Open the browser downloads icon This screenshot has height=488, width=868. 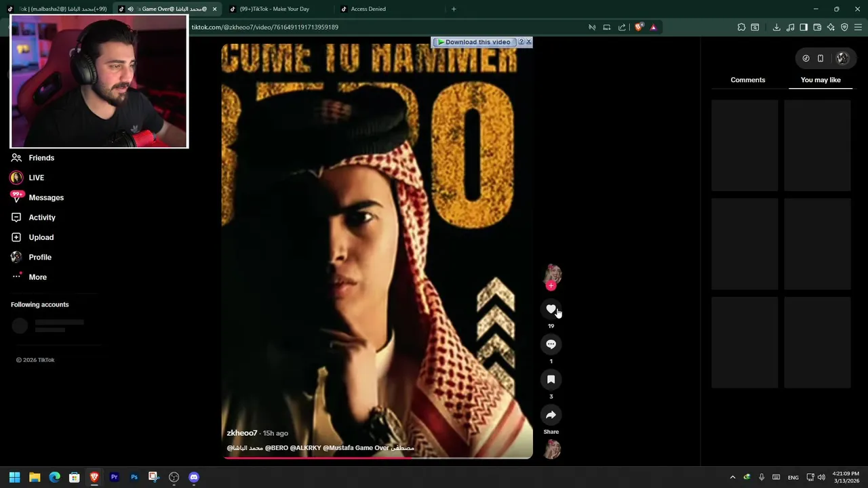[x=776, y=27]
